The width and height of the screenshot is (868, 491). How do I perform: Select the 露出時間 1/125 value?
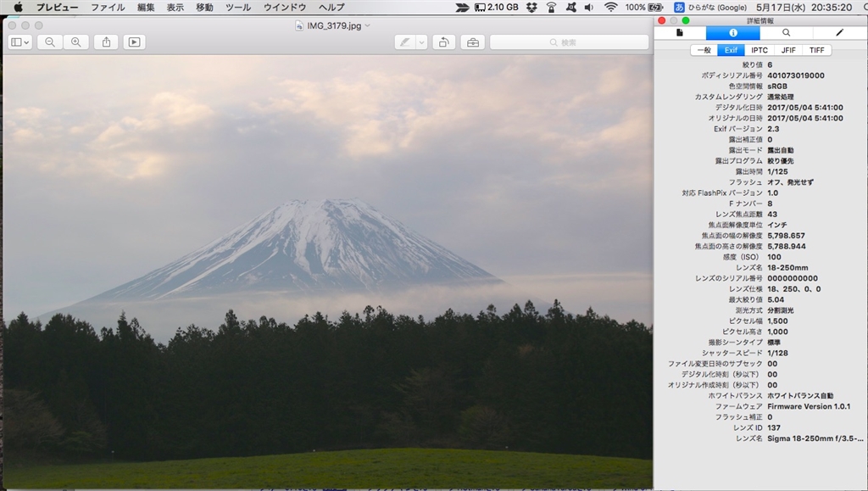(777, 171)
